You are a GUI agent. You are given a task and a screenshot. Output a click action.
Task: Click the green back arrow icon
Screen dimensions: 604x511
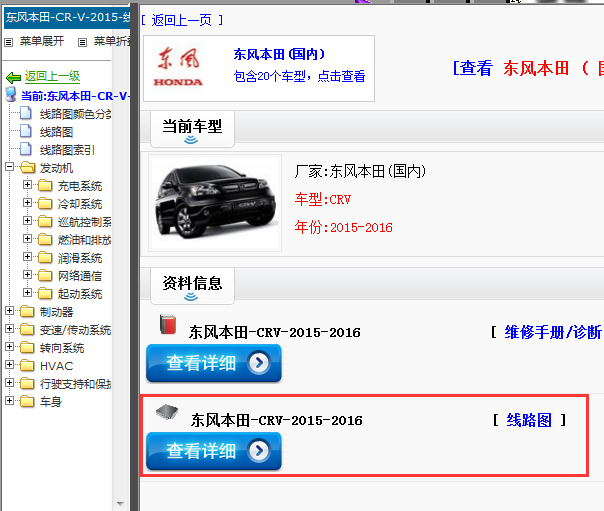(13, 77)
